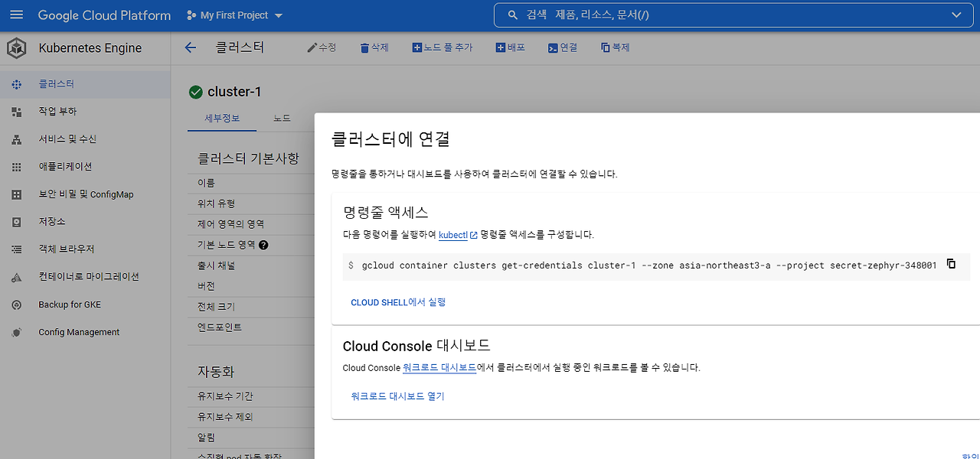Click the Google Cloud Platform logo text

tap(104, 15)
